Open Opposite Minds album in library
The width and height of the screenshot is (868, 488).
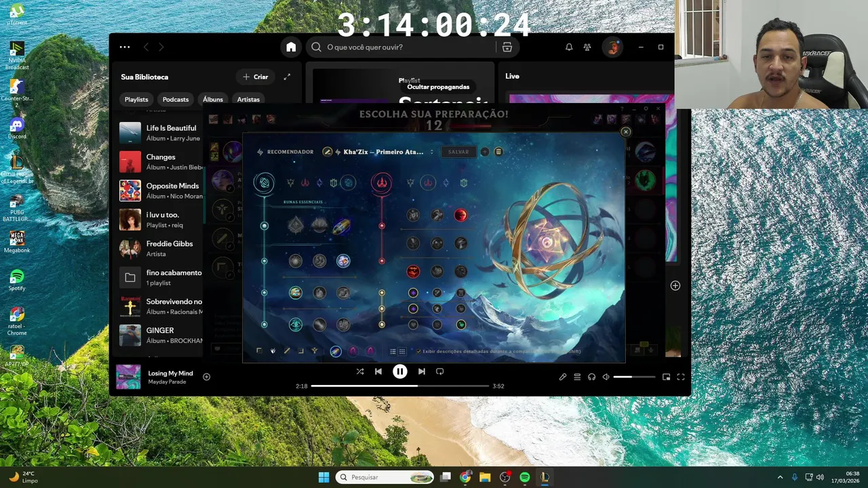point(161,190)
